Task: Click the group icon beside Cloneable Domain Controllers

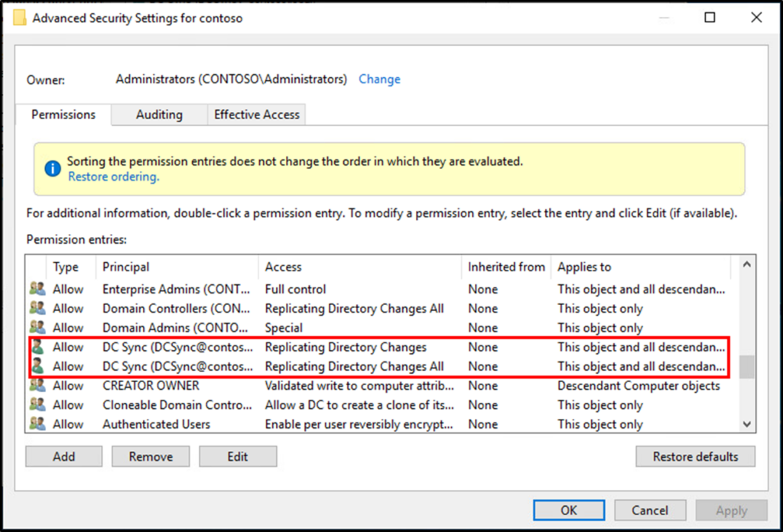Action: pyautogui.click(x=36, y=405)
